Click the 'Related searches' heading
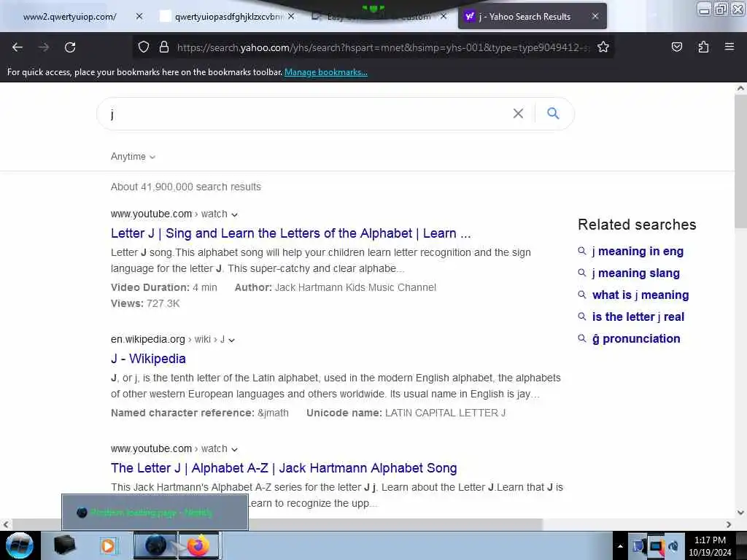The width and height of the screenshot is (747, 560). pyautogui.click(x=637, y=225)
